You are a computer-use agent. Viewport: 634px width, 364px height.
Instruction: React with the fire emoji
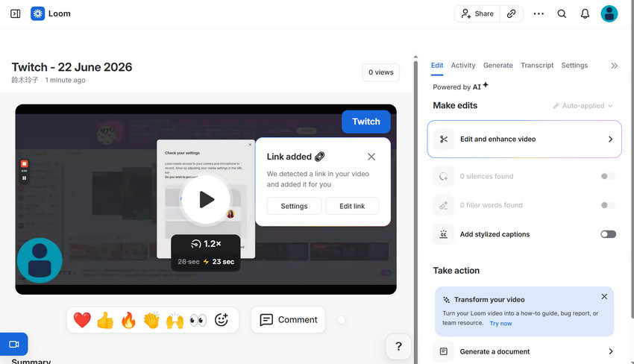point(128,320)
